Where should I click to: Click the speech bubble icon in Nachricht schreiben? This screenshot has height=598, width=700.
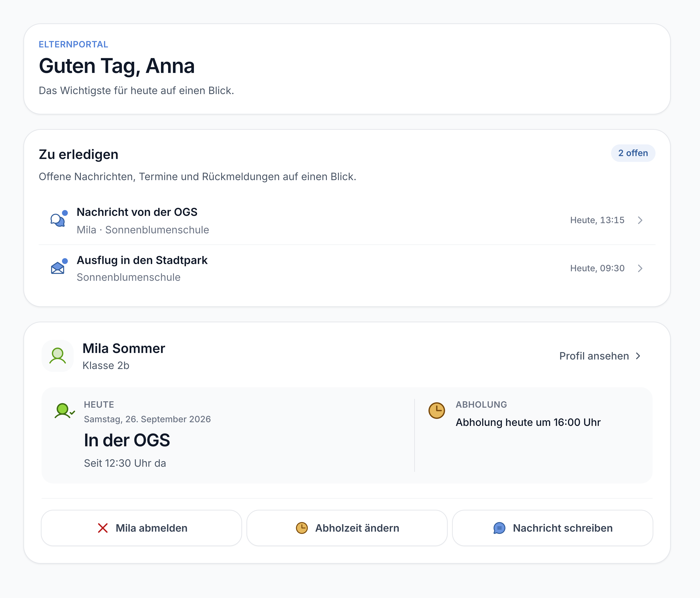[x=499, y=528]
